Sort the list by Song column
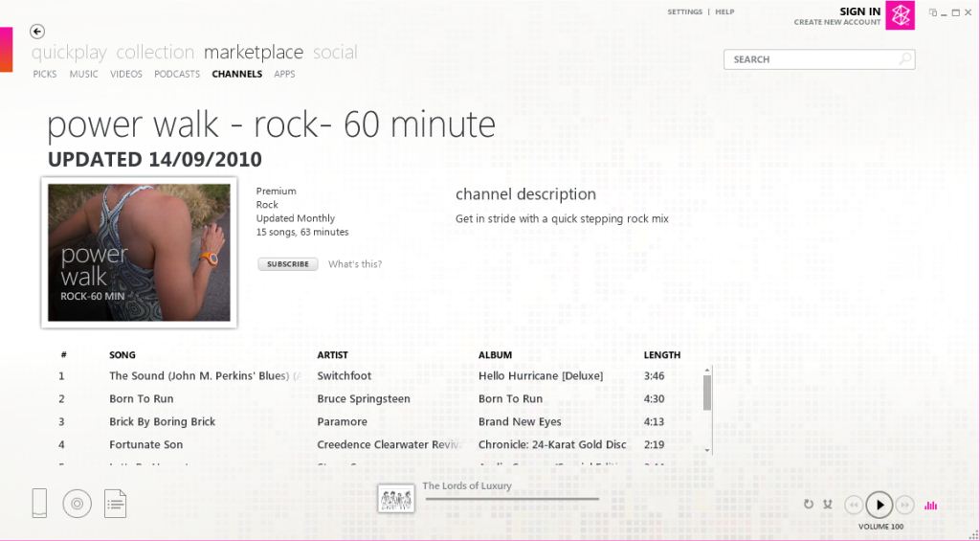 (122, 354)
